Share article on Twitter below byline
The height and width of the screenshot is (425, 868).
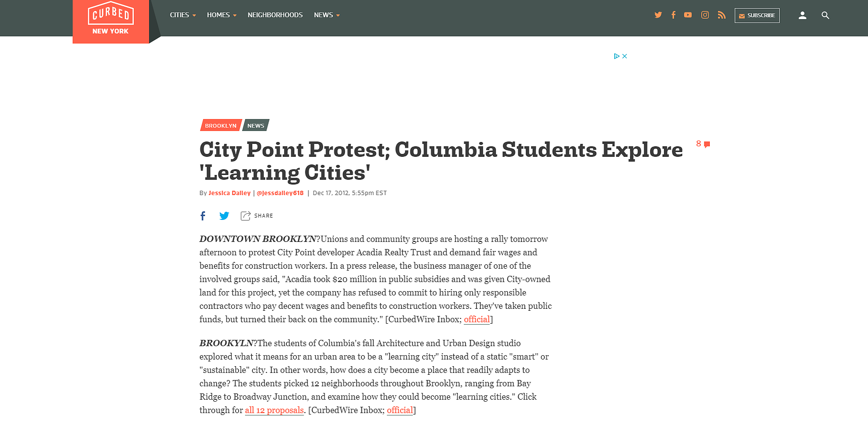[x=224, y=216]
